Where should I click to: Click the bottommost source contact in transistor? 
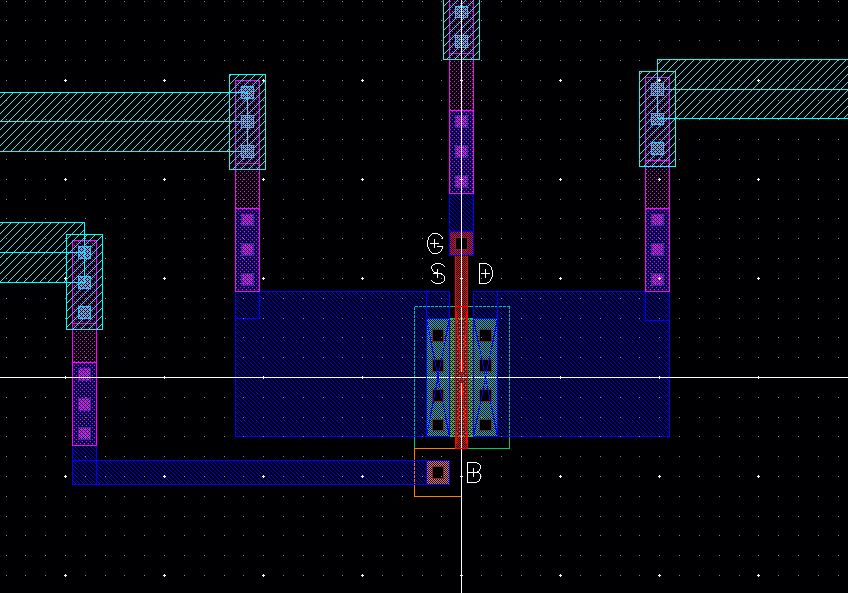438,425
